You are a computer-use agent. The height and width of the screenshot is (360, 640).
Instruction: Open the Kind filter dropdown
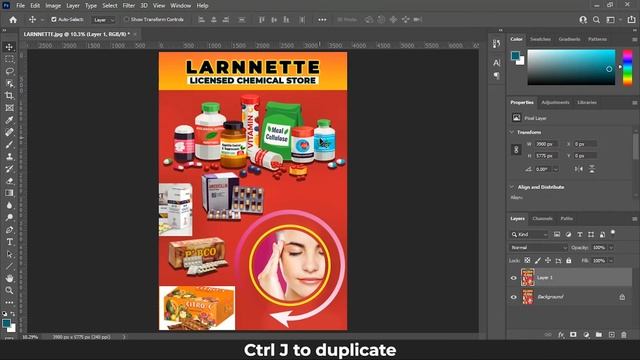pos(529,235)
